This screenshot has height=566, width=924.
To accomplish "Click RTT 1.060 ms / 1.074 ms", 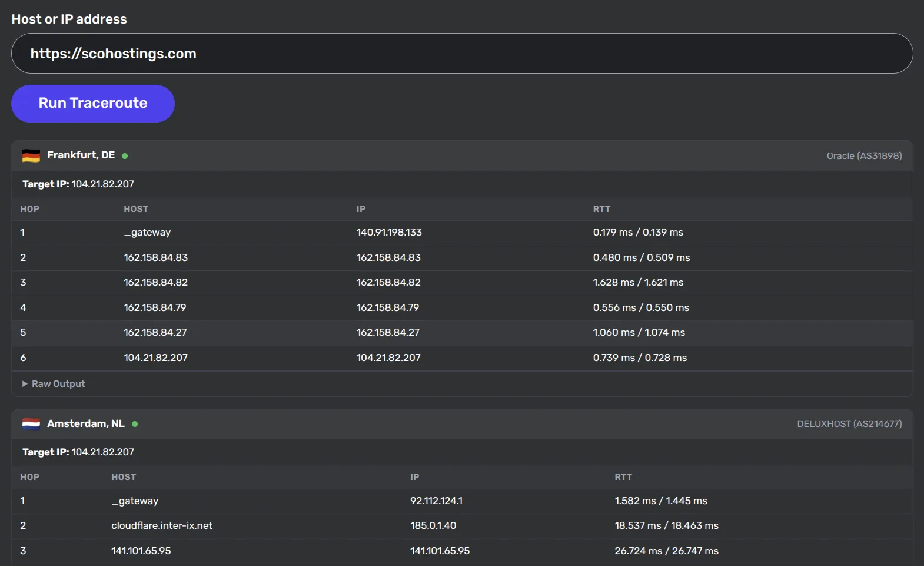I will tap(639, 333).
